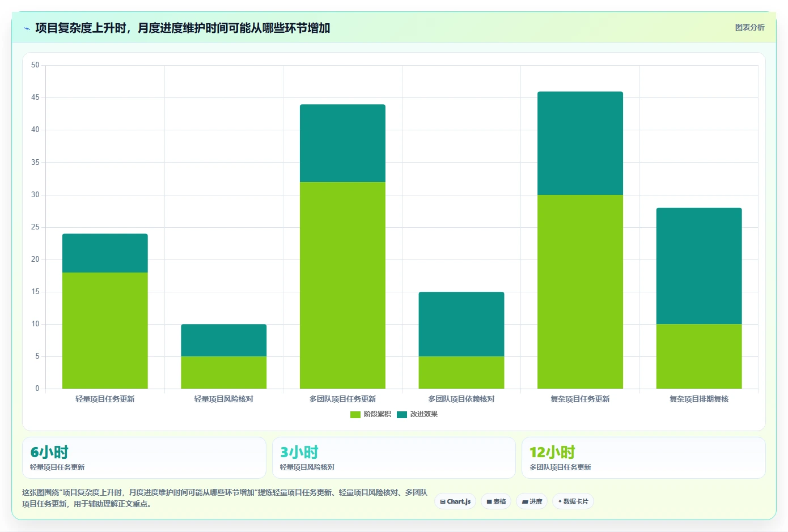The width and height of the screenshot is (788, 532).
Task: Click the 6小时 stat card value
Action: point(49,452)
